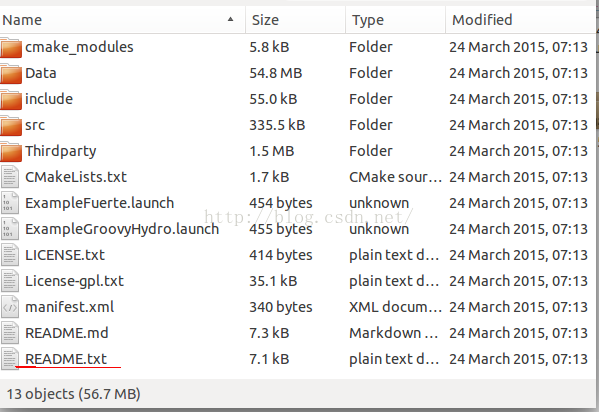
Task: Sort by the Modified column header
Action: coord(520,20)
